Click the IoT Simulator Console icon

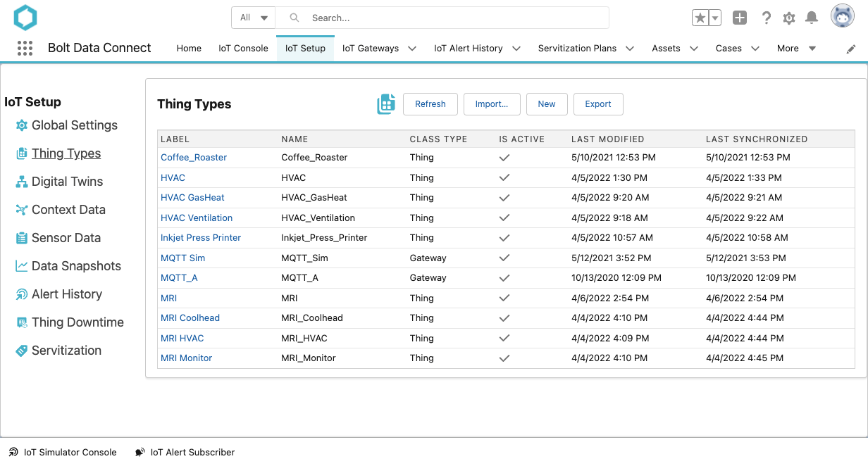coord(13,452)
